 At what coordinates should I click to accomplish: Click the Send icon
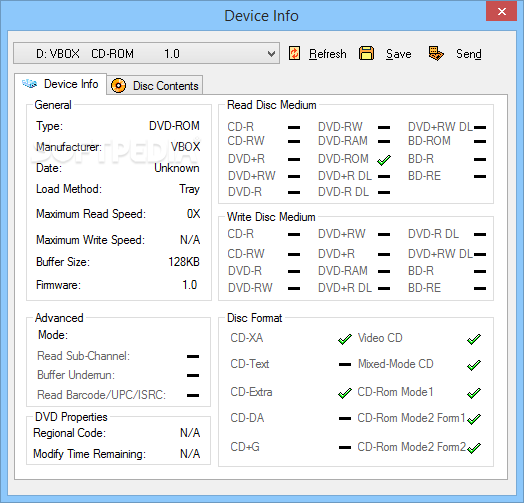tap(436, 53)
